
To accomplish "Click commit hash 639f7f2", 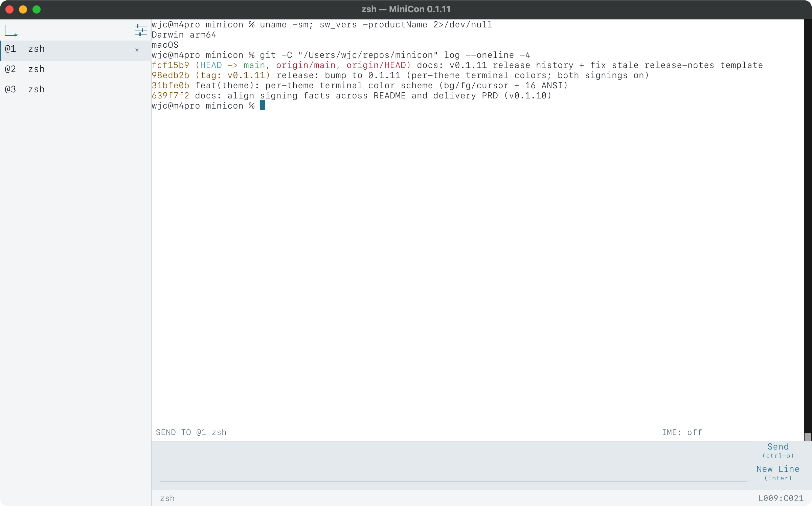I will pyautogui.click(x=171, y=96).
